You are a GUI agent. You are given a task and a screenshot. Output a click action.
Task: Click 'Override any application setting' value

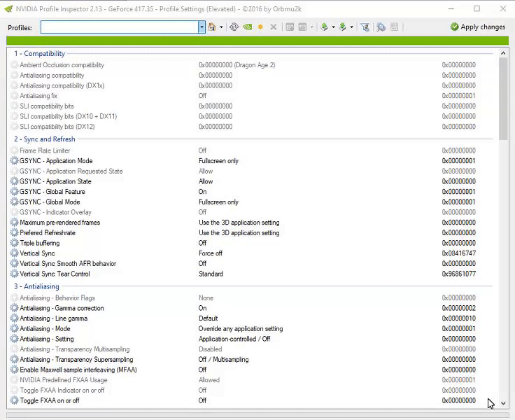[241, 328]
